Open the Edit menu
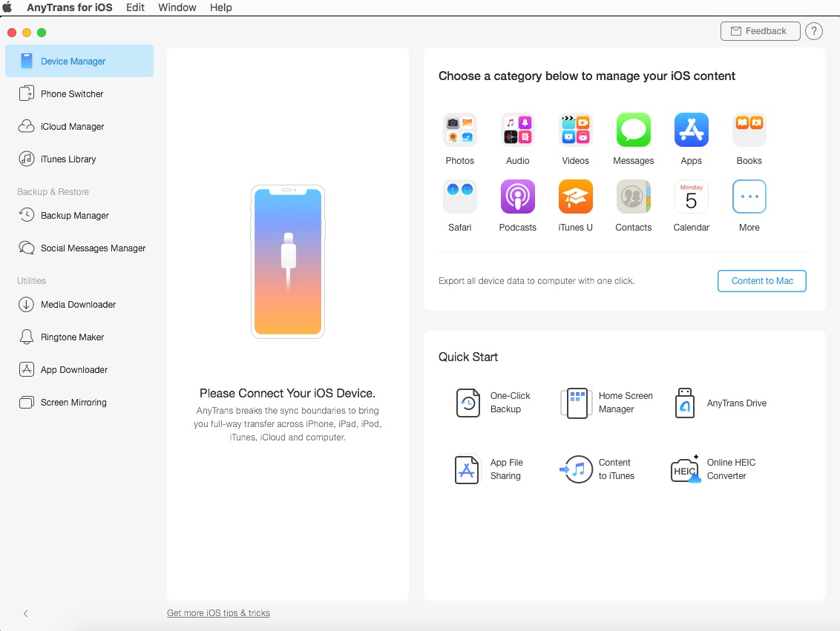Viewport: 840px width, 631px height. pyautogui.click(x=136, y=7)
